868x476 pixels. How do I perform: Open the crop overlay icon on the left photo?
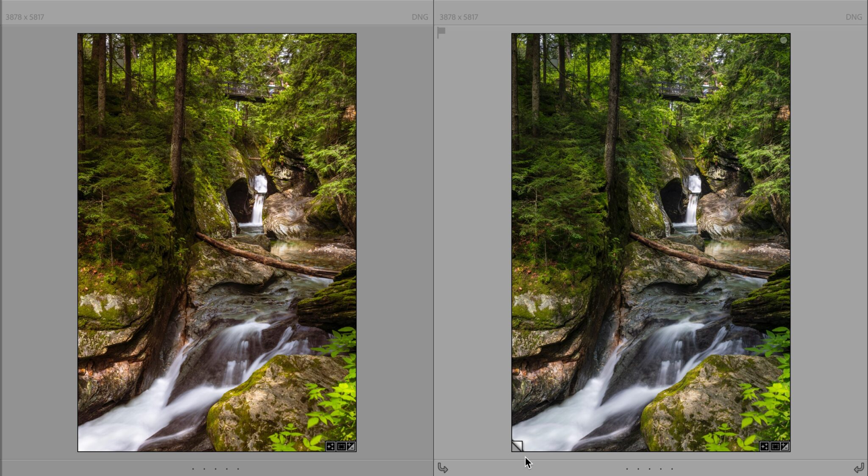(341, 446)
